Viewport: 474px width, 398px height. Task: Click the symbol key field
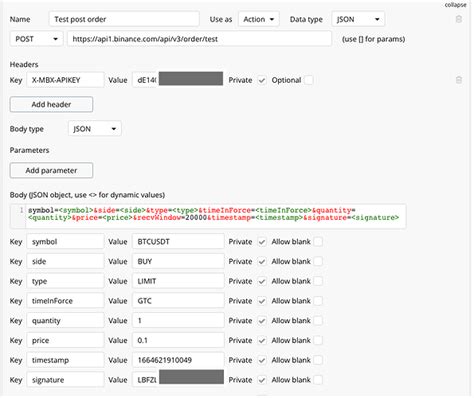(x=65, y=242)
